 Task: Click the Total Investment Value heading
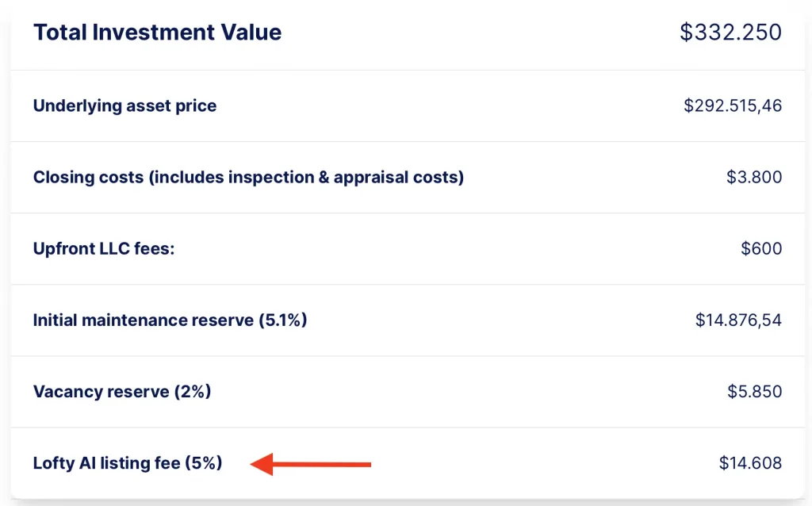tap(157, 33)
